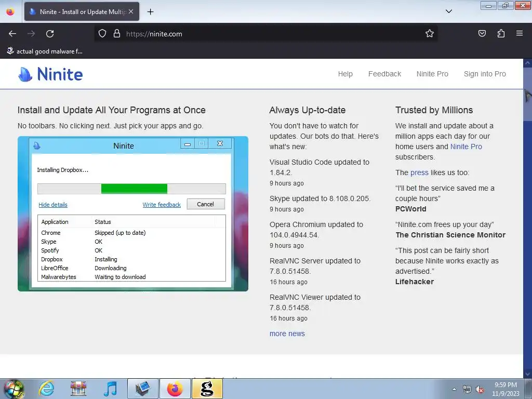Open the Feedback navigation link
Viewport: 532px width, 399px height.
click(x=384, y=74)
